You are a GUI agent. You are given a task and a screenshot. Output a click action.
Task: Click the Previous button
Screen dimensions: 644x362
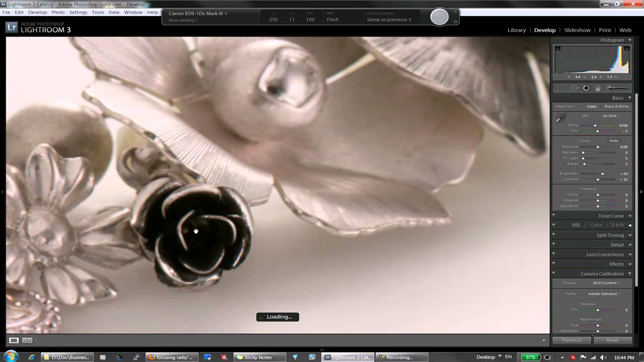(x=572, y=340)
